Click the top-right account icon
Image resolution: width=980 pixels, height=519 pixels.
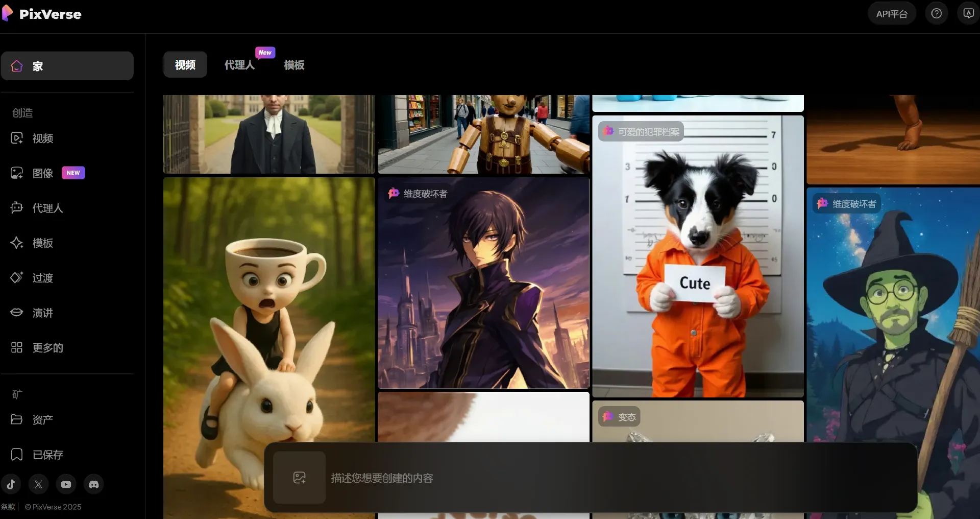pos(968,14)
